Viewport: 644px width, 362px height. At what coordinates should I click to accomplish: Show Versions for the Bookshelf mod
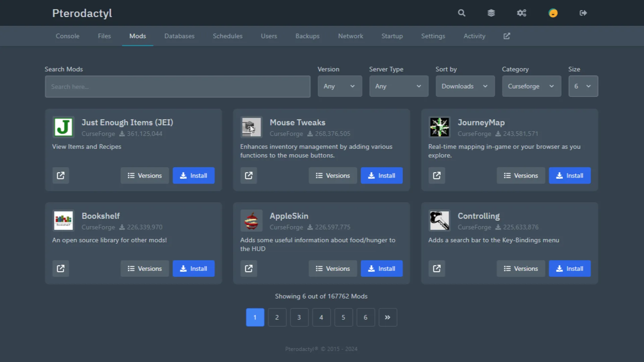[145, 268]
